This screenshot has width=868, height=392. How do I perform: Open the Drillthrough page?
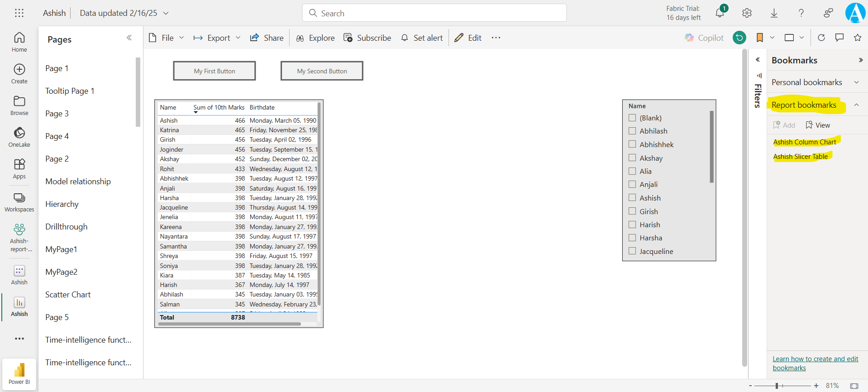point(67,227)
